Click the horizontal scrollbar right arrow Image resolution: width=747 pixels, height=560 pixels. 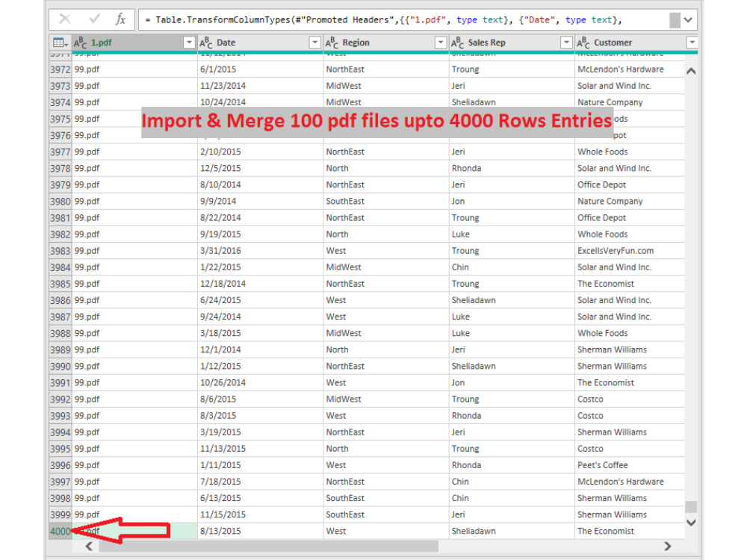click(x=667, y=547)
